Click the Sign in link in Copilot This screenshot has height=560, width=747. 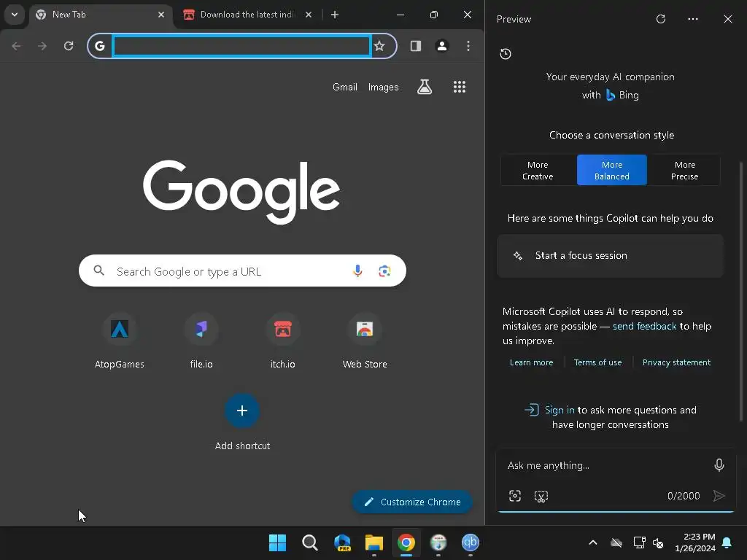(x=560, y=410)
